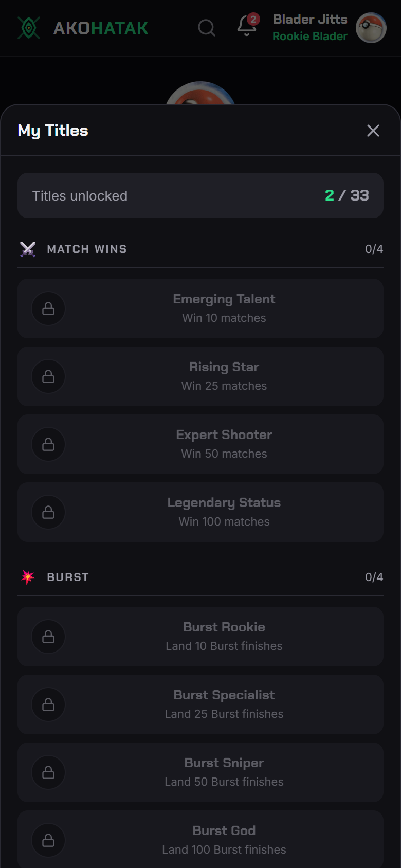This screenshot has width=401, height=868.
Task: Click lock icon beside Expert Shooter
Action: 48,444
